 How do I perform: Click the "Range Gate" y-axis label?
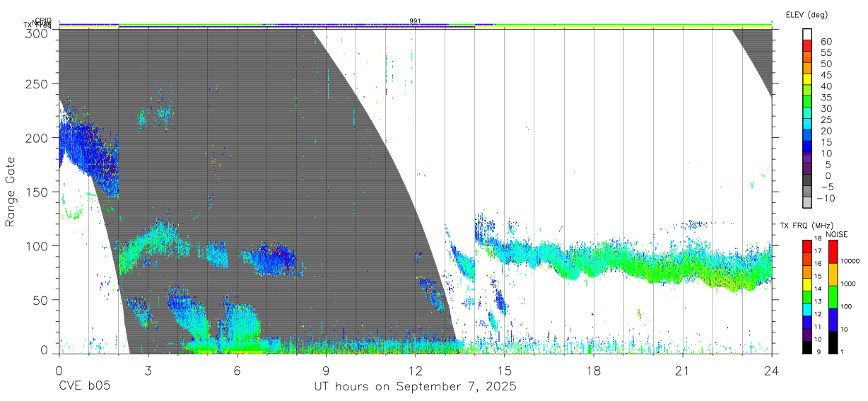[x=11, y=192]
